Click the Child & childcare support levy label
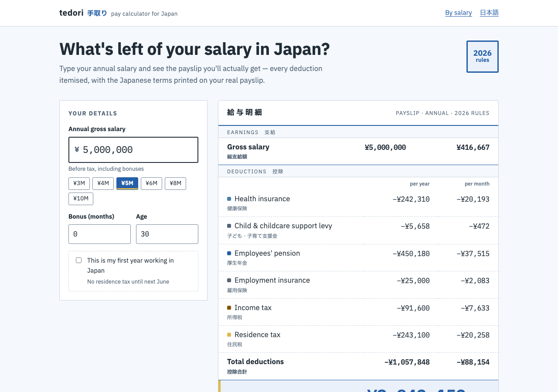This screenshot has width=558, height=392. [283, 226]
